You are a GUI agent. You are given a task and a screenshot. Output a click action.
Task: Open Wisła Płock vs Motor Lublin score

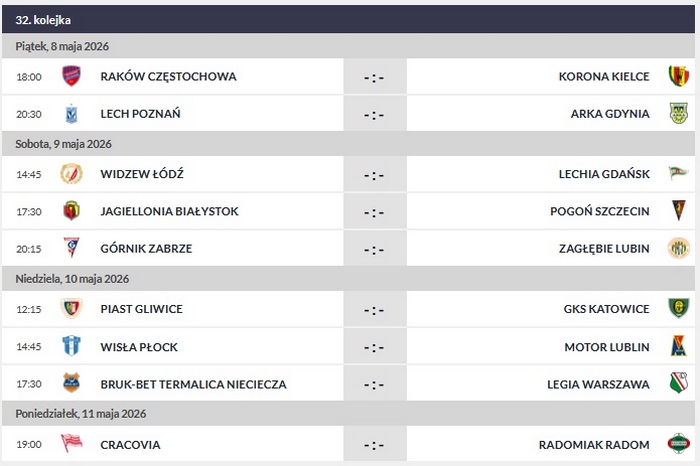click(x=374, y=347)
